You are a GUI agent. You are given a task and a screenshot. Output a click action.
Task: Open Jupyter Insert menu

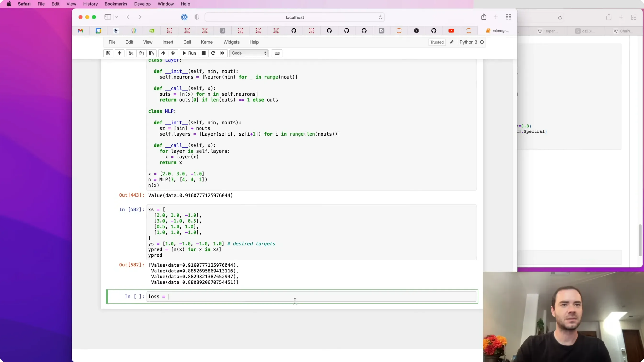coord(168,42)
